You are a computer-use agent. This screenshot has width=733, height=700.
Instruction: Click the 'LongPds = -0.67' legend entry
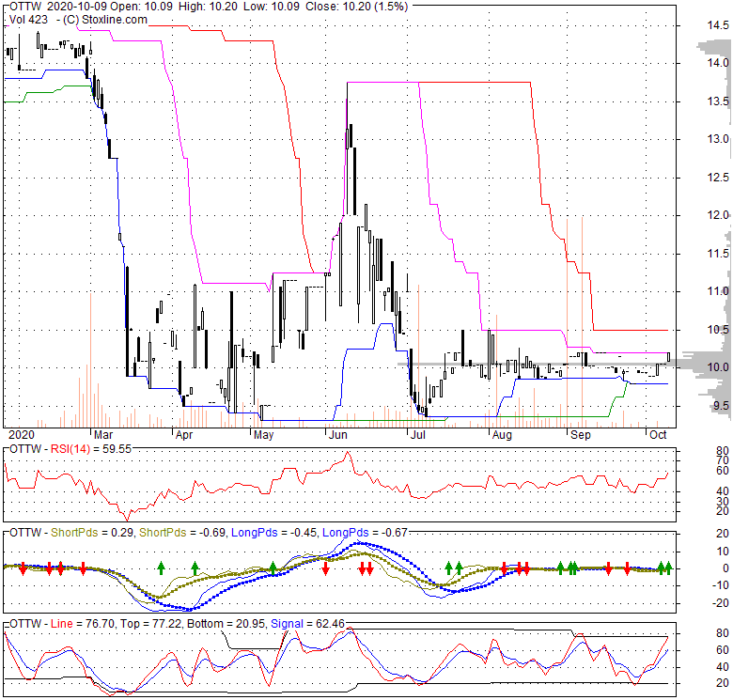coord(366,533)
